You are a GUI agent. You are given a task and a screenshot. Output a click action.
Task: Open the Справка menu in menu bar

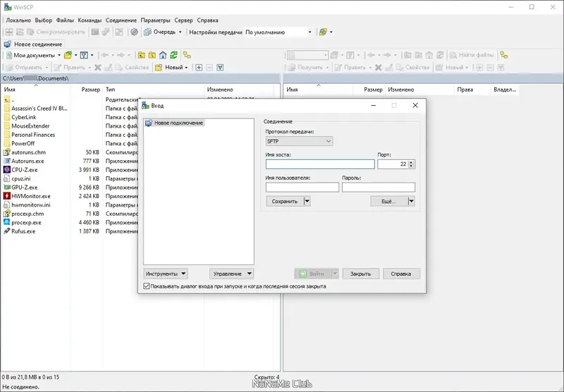click(x=207, y=20)
